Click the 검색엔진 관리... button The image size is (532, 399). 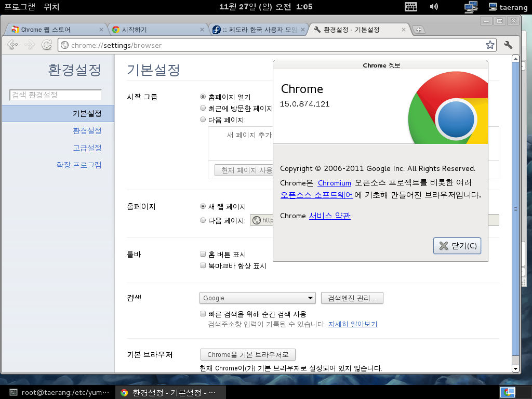[x=352, y=298]
